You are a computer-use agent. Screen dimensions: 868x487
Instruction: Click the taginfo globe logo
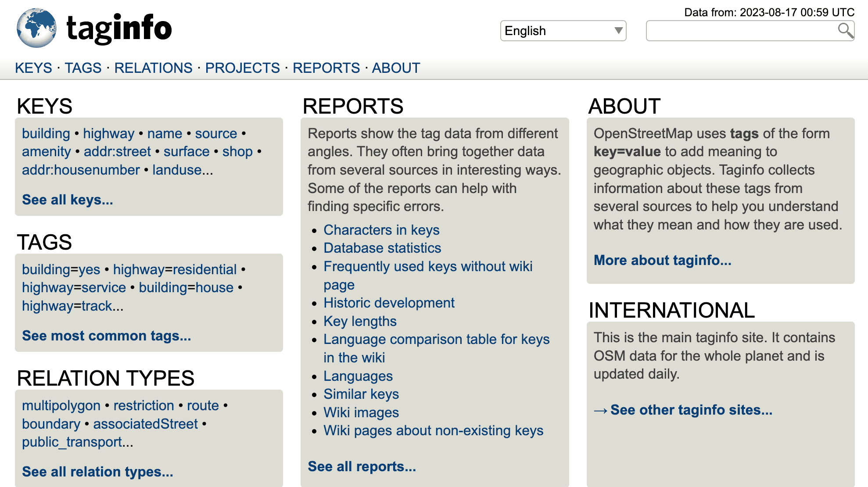click(x=36, y=28)
